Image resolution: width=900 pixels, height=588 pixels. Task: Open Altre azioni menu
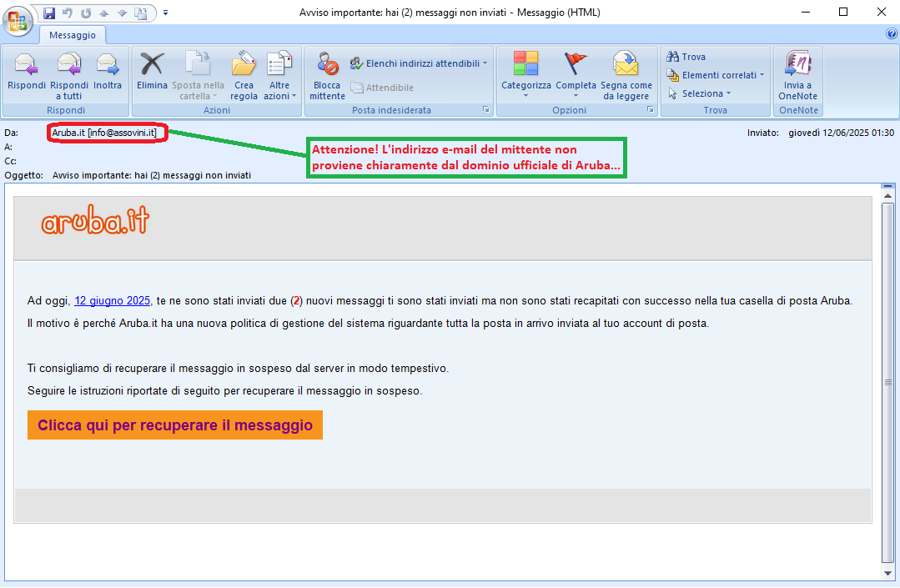279,76
